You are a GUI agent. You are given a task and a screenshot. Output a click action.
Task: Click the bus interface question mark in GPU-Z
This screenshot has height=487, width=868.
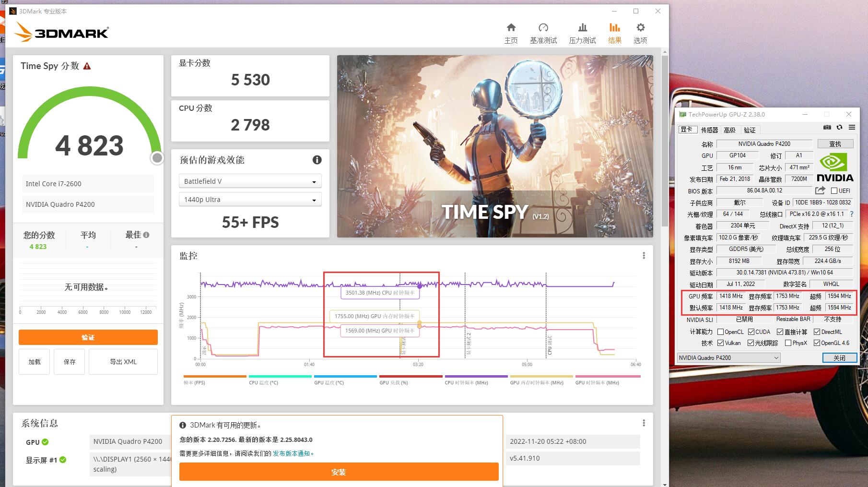pyautogui.click(x=852, y=214)
